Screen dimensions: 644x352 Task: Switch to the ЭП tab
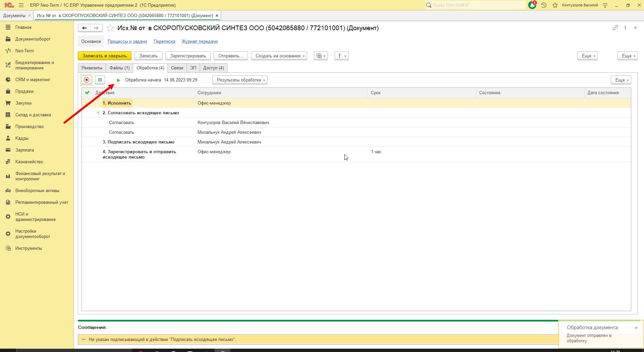(193, 68)
